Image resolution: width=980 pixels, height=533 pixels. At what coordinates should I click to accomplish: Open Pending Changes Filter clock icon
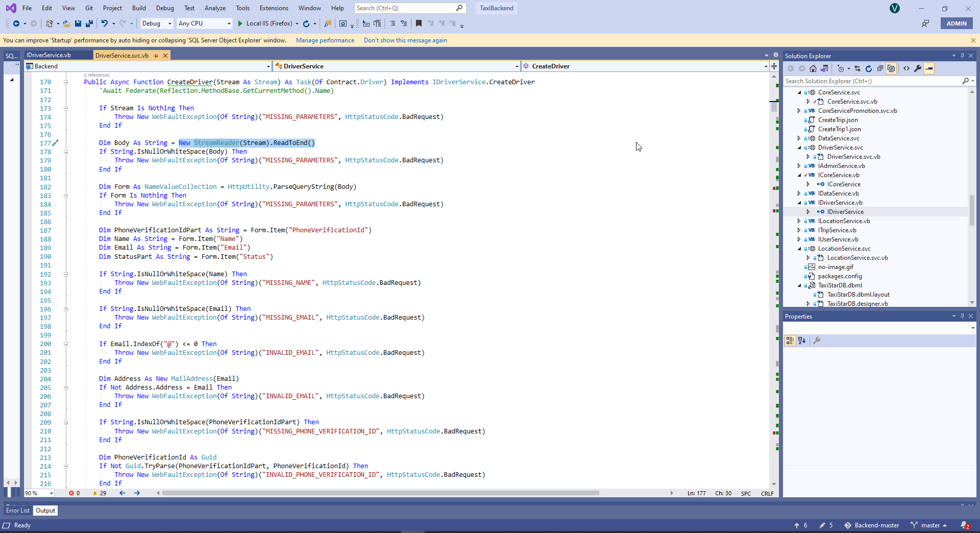(x=841, y=68)
